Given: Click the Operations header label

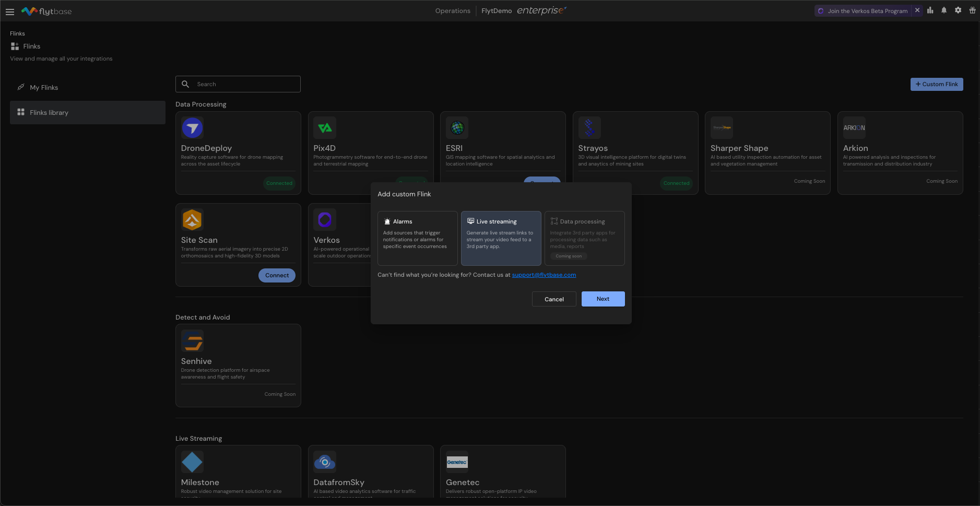Looking at the screenshot, I should [x=453, y=11].
